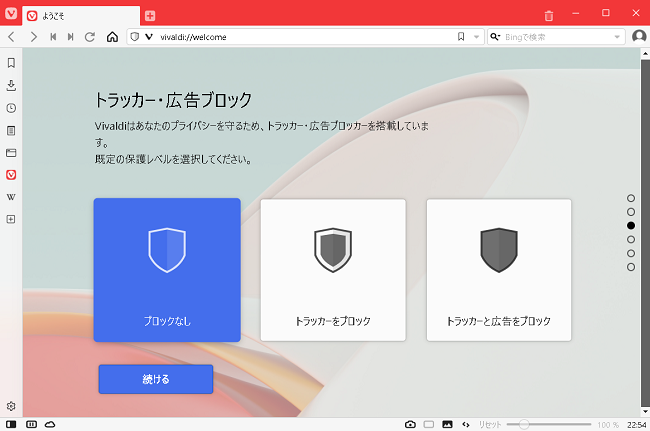Screen dimensions: 650x431
Task: Open browser settings gear
Action: 11,406
